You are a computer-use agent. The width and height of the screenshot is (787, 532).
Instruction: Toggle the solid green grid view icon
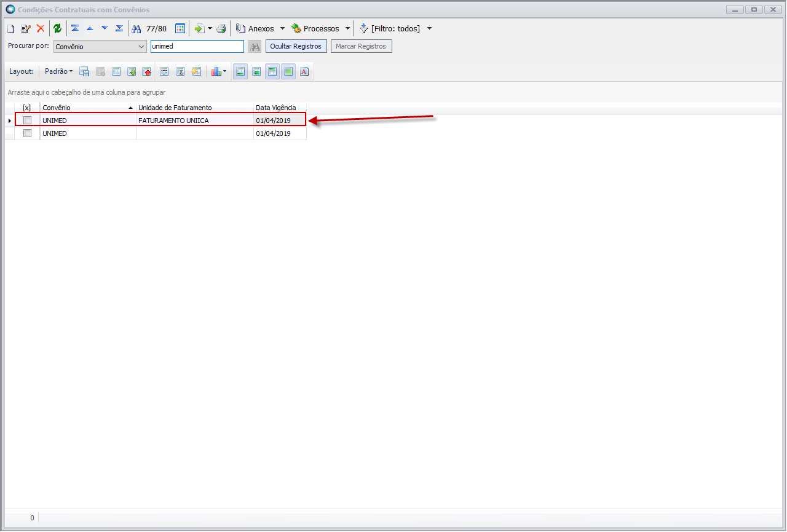288,71
